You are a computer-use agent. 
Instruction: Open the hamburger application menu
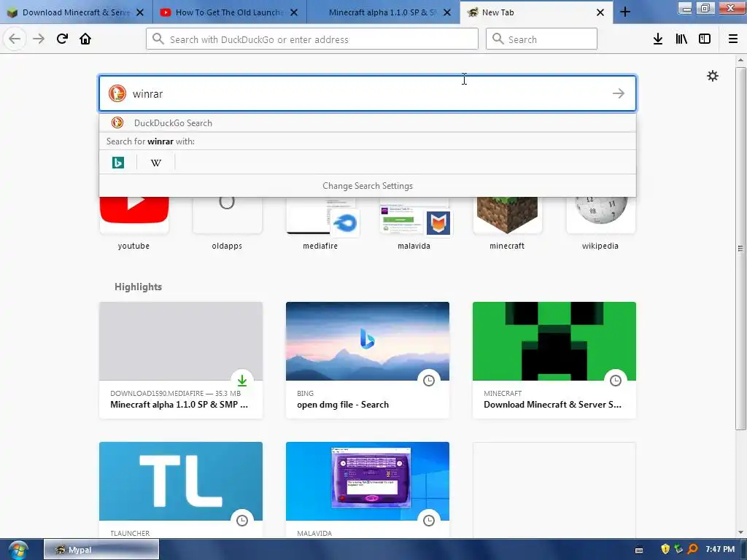[733, 39]
